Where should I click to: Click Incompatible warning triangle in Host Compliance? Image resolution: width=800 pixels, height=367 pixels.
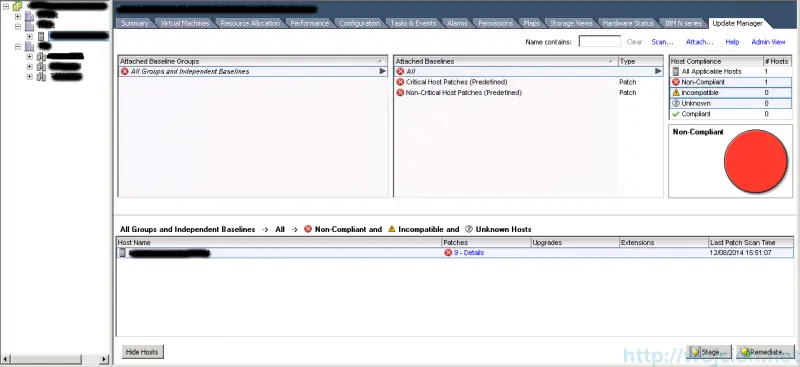(x=676, y=93)
